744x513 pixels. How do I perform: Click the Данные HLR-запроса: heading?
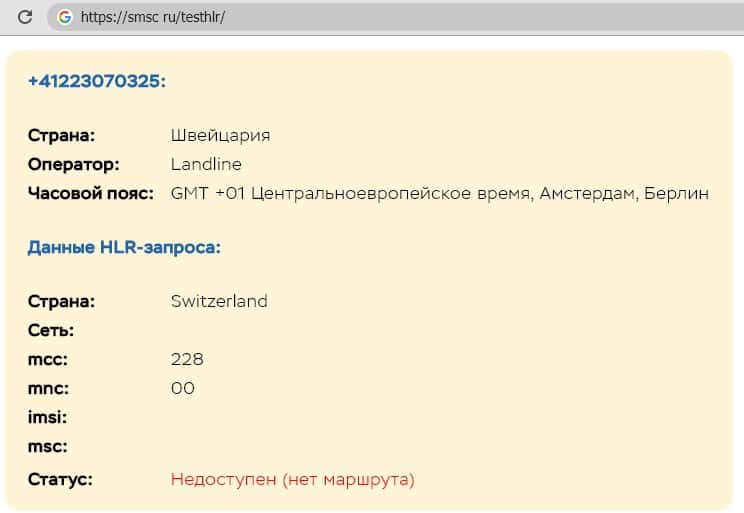pyautogui.click(x=124, y=247)
